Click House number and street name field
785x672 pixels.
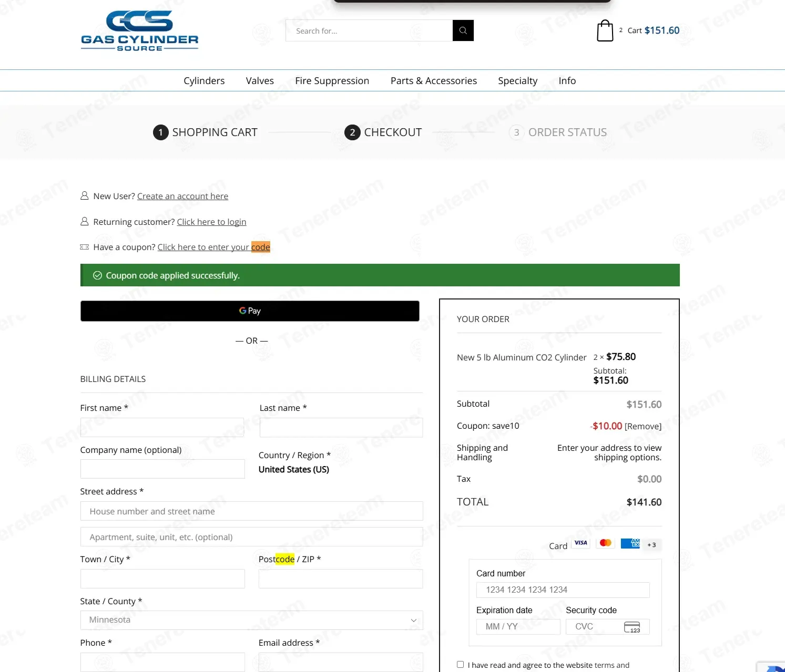pos(251,511)
